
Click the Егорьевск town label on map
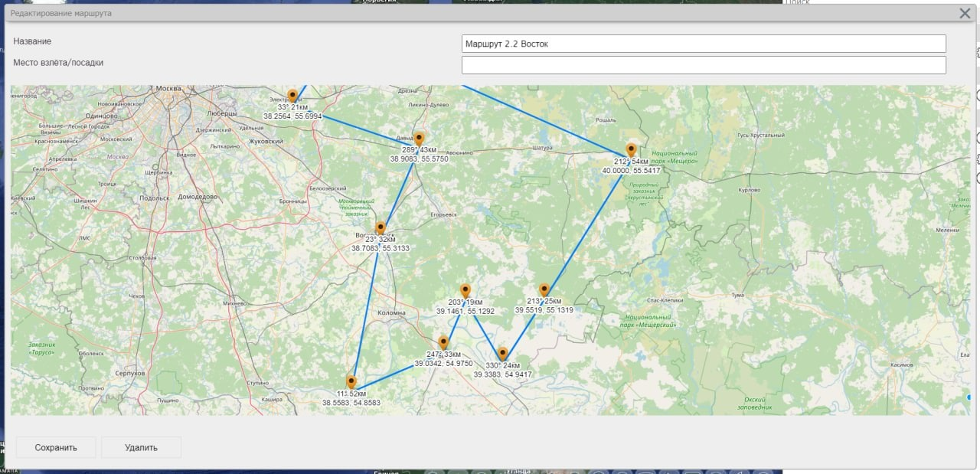click(x=444, y=214)
